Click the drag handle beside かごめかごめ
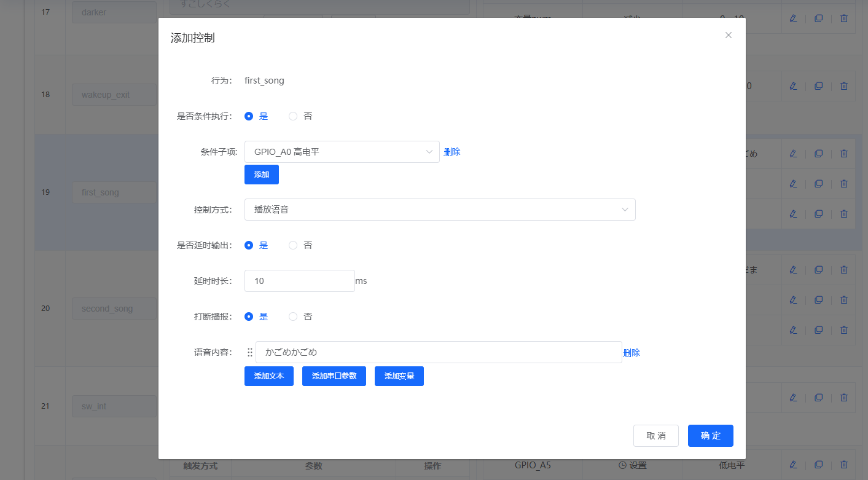Viewport: 868px width, 480px height. tap(250, 352)
